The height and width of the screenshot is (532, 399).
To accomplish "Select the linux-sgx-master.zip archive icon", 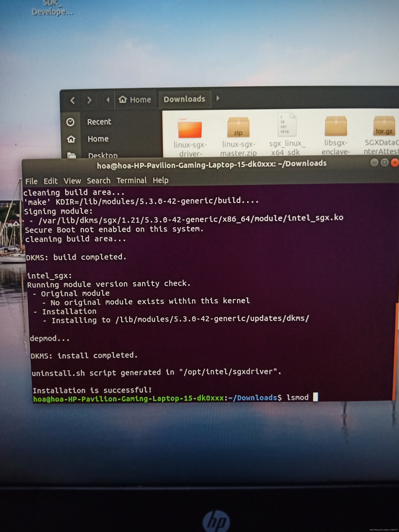I will 238,127.
